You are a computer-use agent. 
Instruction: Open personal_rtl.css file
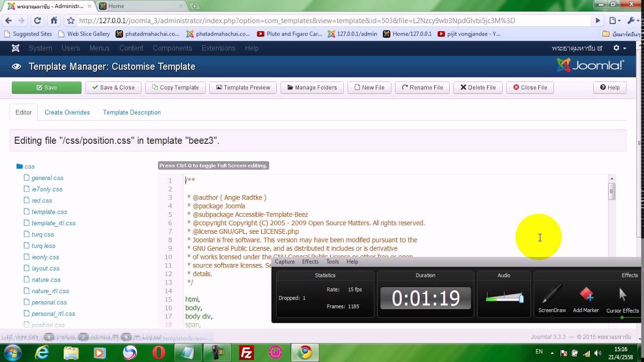click(53, 314)
